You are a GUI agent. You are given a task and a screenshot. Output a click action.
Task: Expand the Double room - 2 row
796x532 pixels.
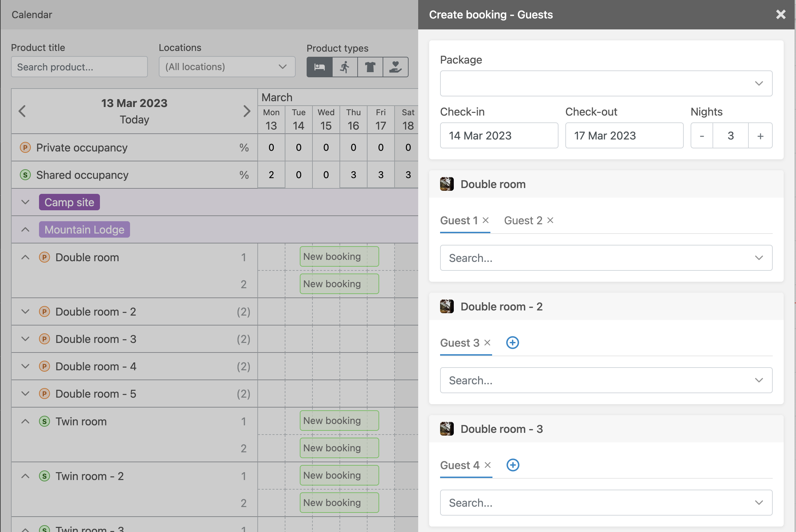[25, 311]
